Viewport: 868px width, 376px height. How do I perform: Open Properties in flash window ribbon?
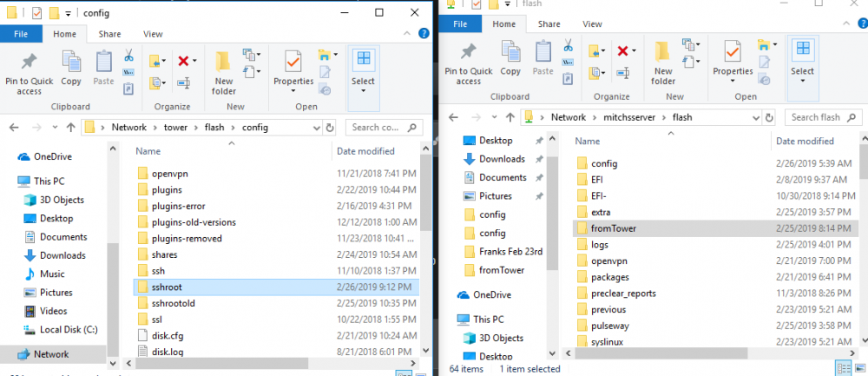[733, 59]
